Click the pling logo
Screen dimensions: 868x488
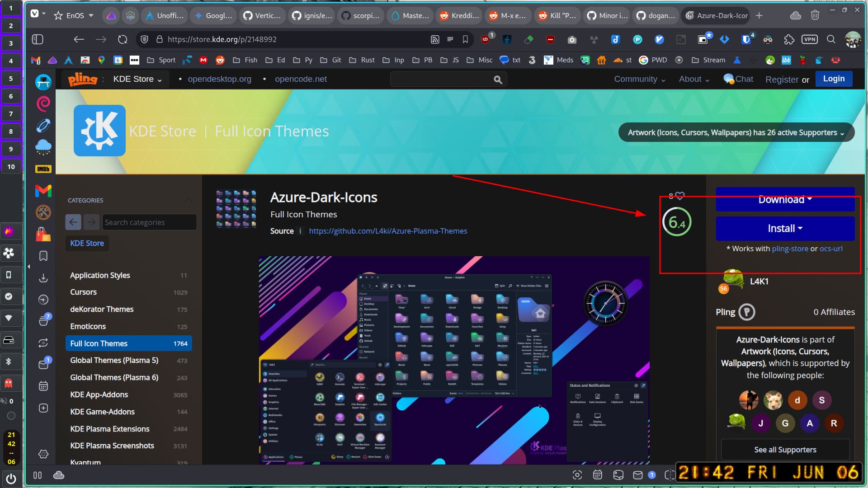click(83, 79)
